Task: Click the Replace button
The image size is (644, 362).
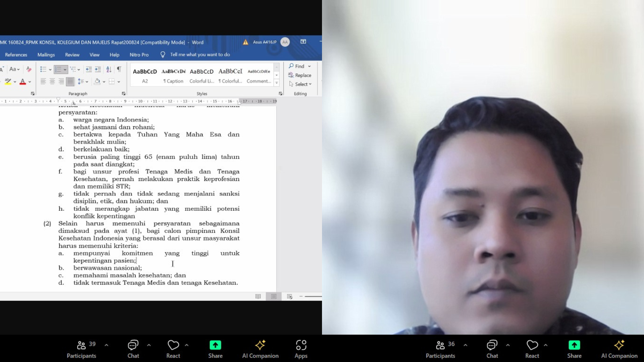Action: tap(300, 75)
